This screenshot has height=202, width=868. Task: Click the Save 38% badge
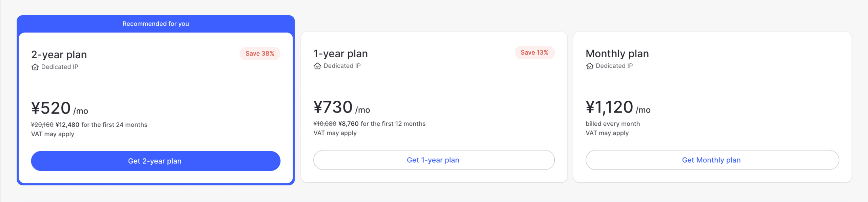(260, 54)
